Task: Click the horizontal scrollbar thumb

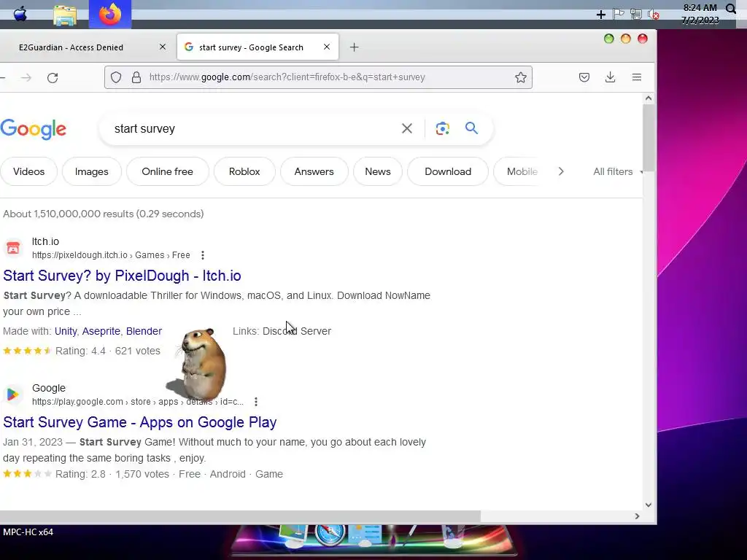Action: 240,516
